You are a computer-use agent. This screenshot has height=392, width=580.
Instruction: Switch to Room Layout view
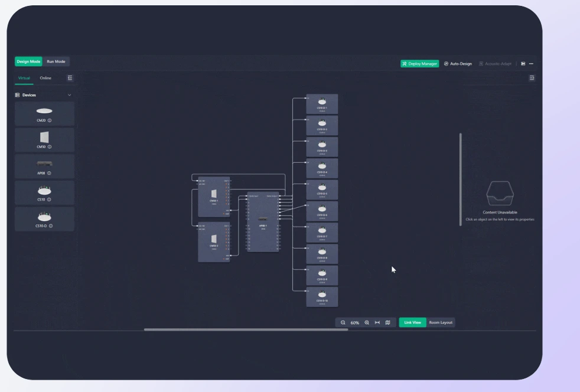(x=441, y=323)
